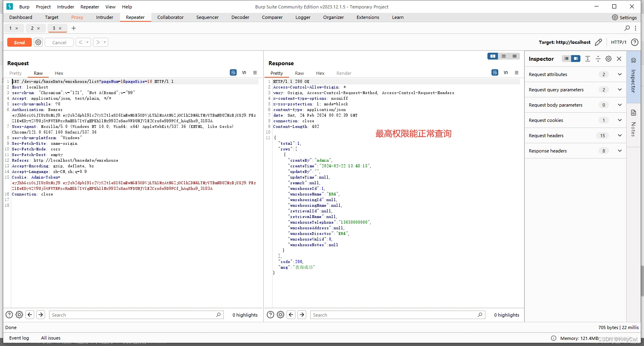Click Response search input field
The width and height of the screenshot is (644, 346).
coord(398,315)
